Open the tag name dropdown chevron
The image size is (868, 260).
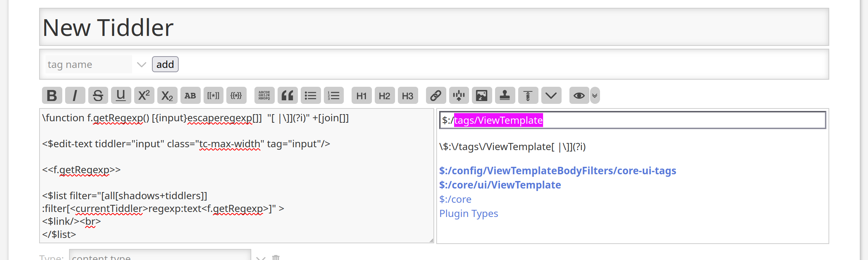click(x=142, y=65)
